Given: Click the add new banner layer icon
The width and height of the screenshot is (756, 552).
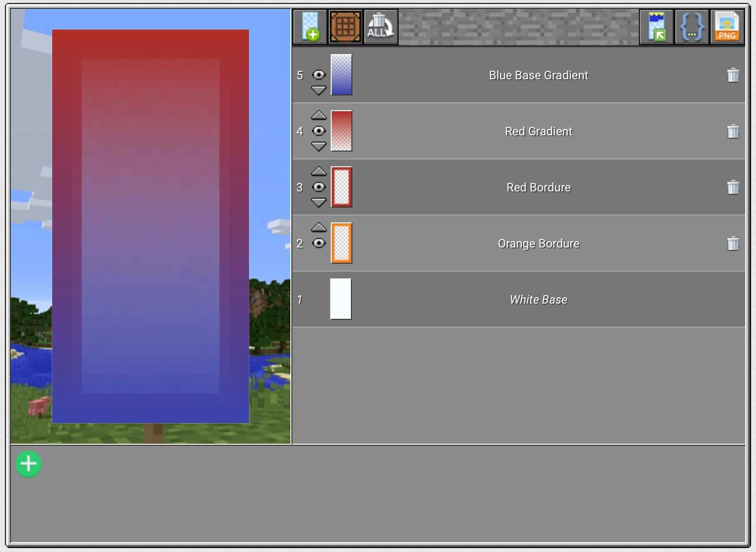Looking at the screenshot, I should (310, 27).
